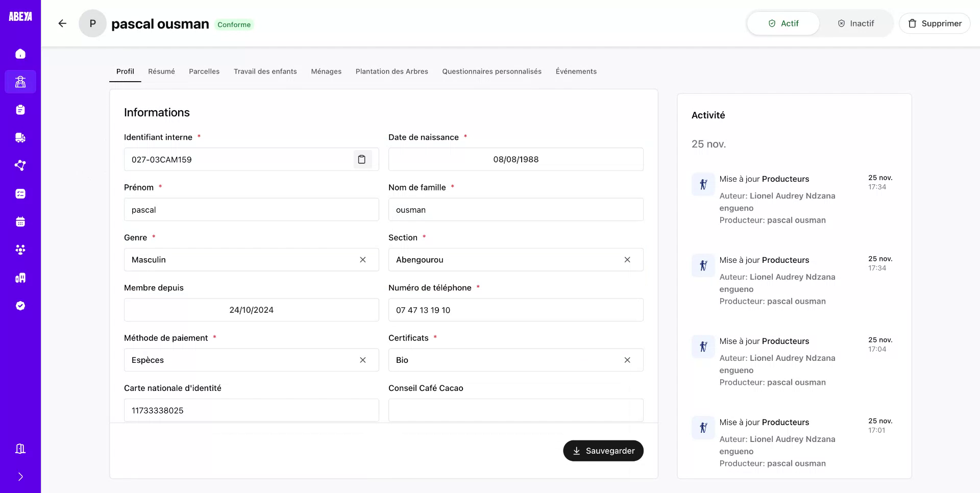The width and height of the screenshot is (980, 493).
Task: Open the verified badge section in sidebar
Action: [x=20, y=305]
